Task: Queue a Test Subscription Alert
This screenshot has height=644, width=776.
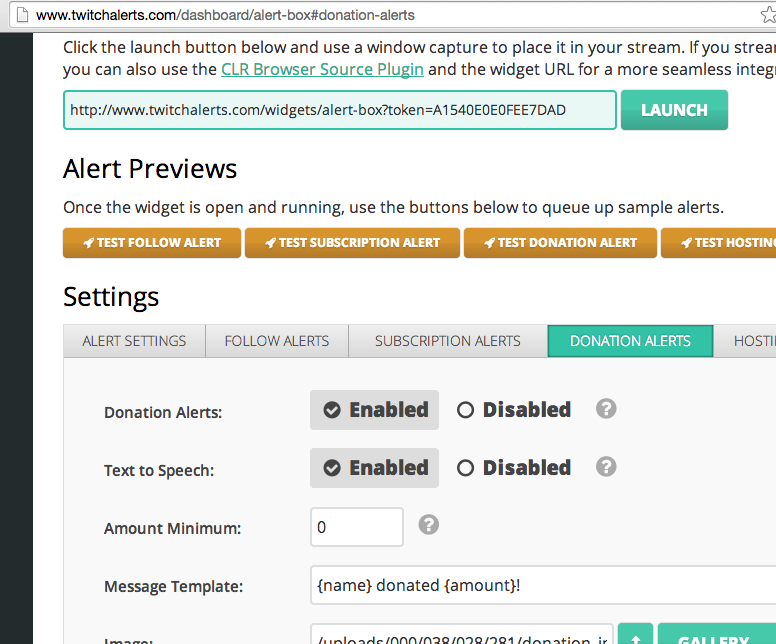Action: [352, 243]
